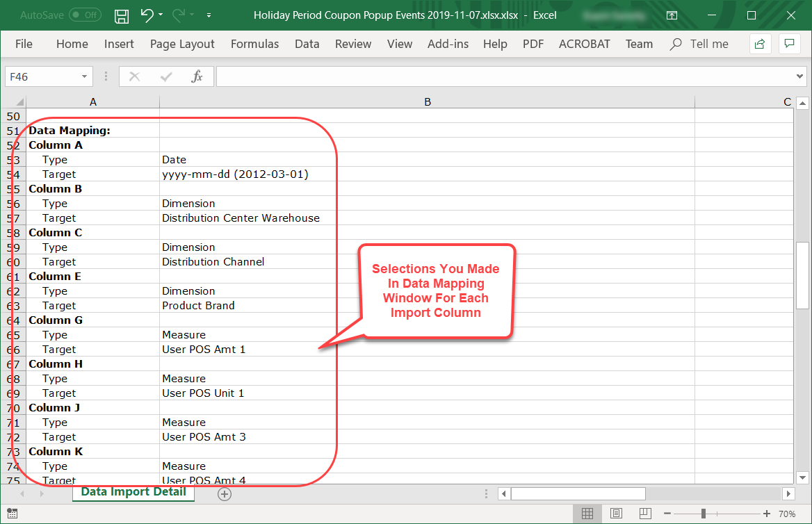This screenshot has height=524, width=812.
Task: Click the zoom slider handle
Action: tap(704, 514)
